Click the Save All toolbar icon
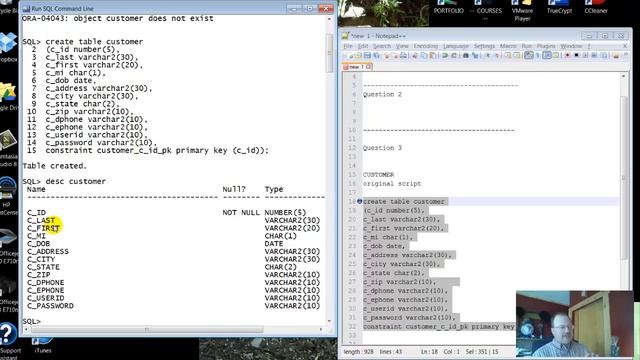Viewport: 640px width, 360px height. tap(376, 55)
